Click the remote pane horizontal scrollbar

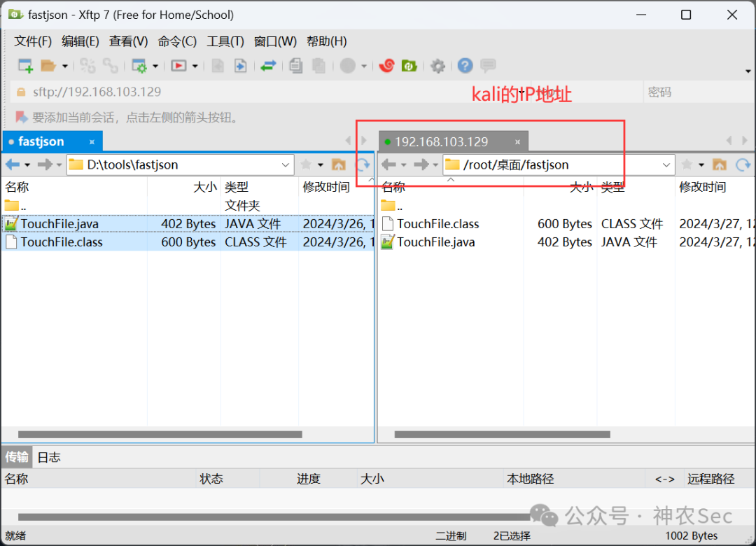[x=503, y=435]
